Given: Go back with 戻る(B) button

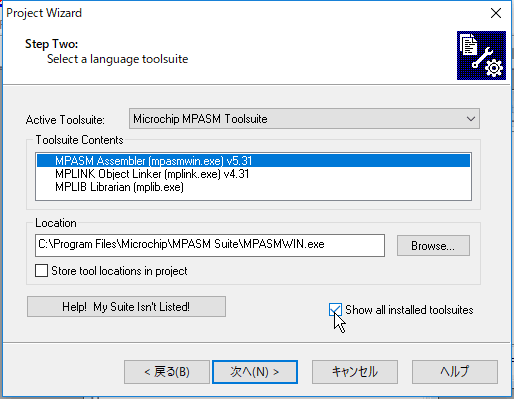Looking at the screenshot, I should click(167, 372).
